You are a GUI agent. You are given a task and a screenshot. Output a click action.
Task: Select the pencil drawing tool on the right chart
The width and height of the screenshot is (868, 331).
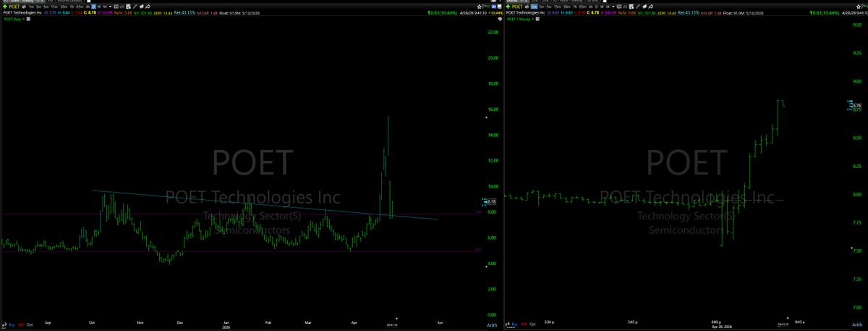[637, 7]
